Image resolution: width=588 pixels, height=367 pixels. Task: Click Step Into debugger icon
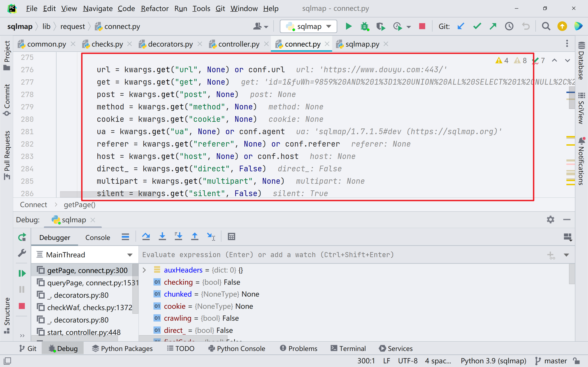pos(162,236)
